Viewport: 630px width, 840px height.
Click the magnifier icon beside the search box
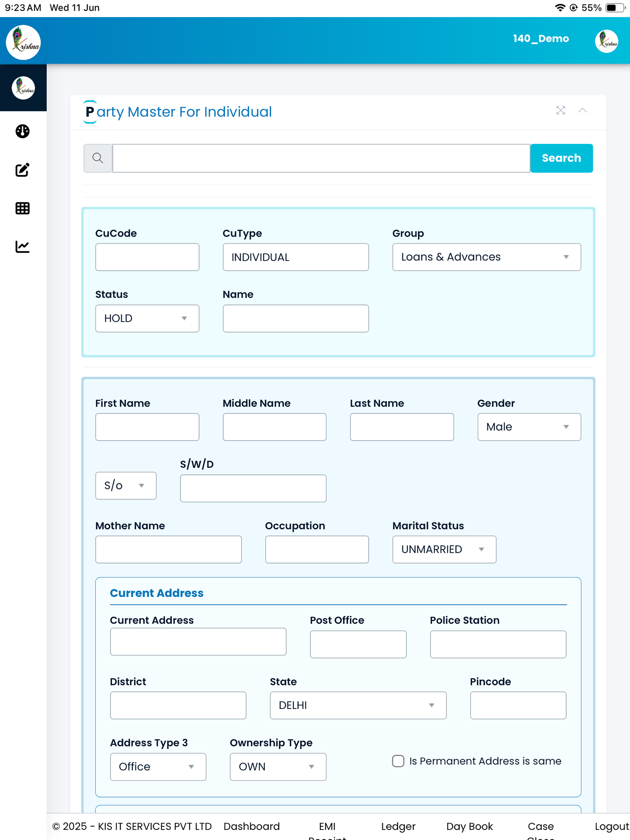(x=98, y=158)
